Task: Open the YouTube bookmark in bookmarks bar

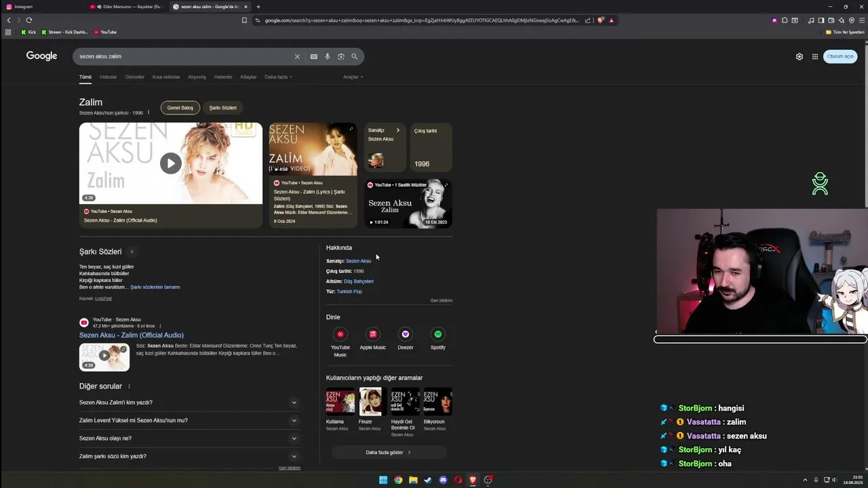Action: pos(105,32)
